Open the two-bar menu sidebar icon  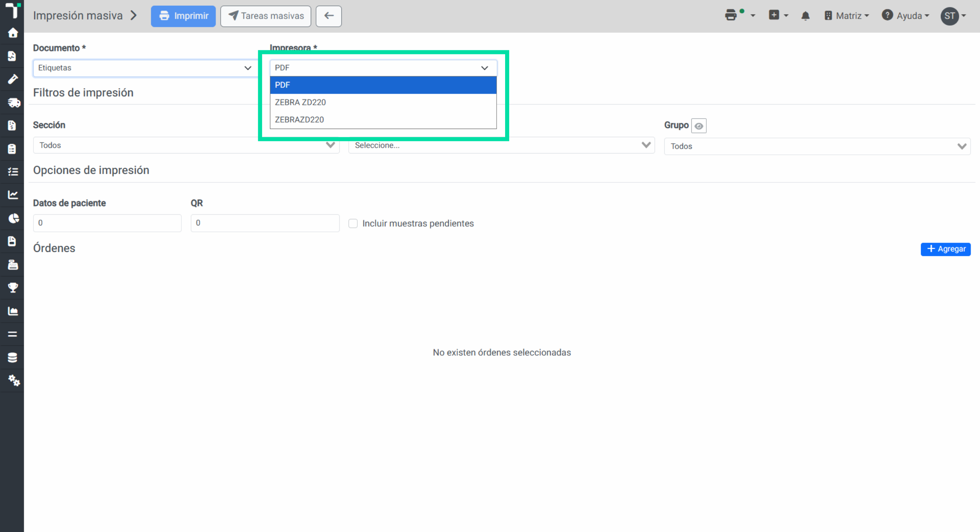tap(13, 334)
